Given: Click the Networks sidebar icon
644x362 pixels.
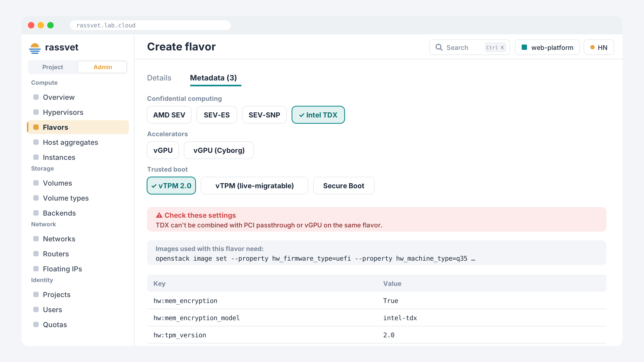Looking at the screenshot, I should pyautogui.click(x=36, y=239).
